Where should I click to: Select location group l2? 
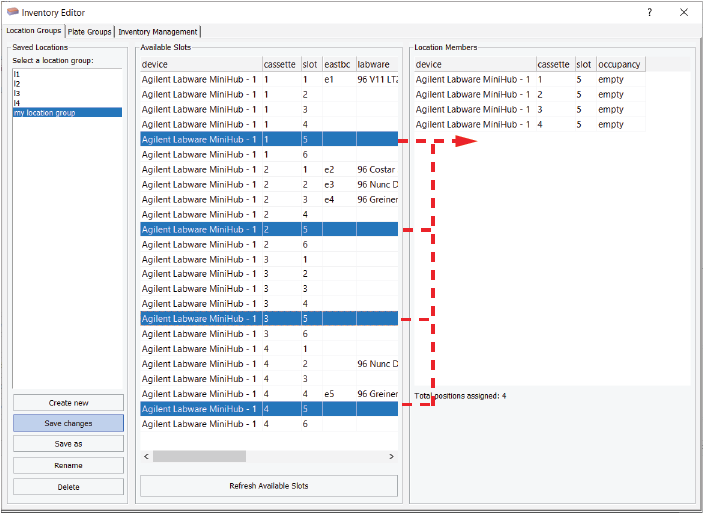click(67, 84)
